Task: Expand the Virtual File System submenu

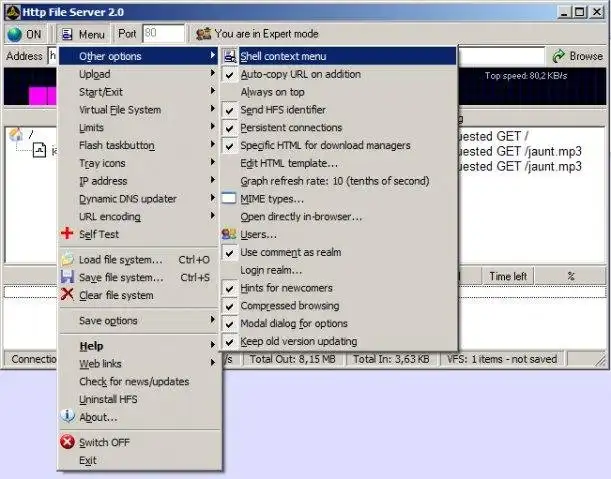Action: pos(139,110)
